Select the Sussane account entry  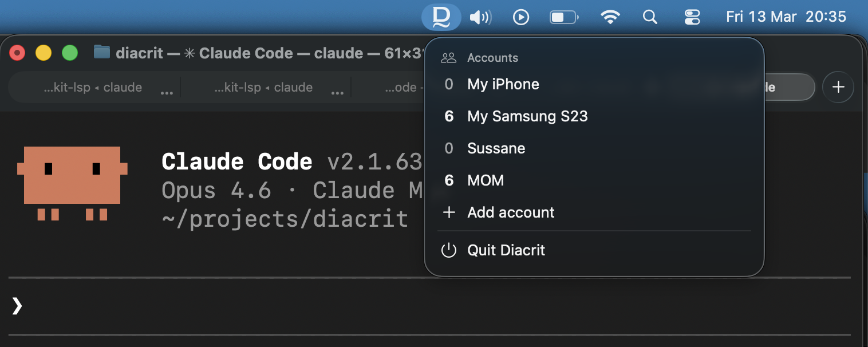(496, 148)
